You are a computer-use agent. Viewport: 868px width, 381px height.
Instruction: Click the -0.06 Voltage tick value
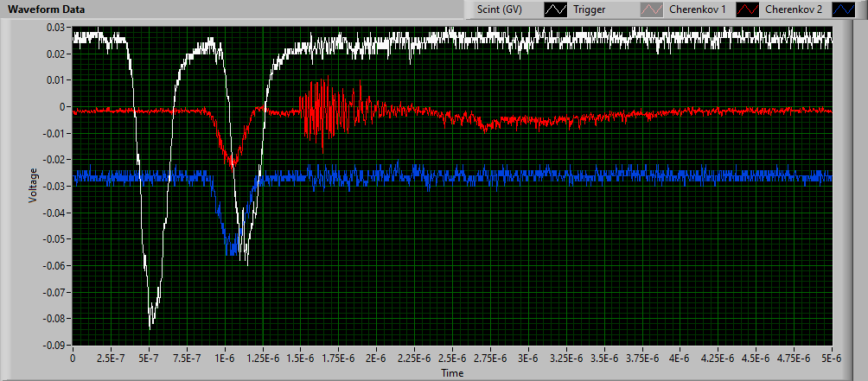[56, 265]
